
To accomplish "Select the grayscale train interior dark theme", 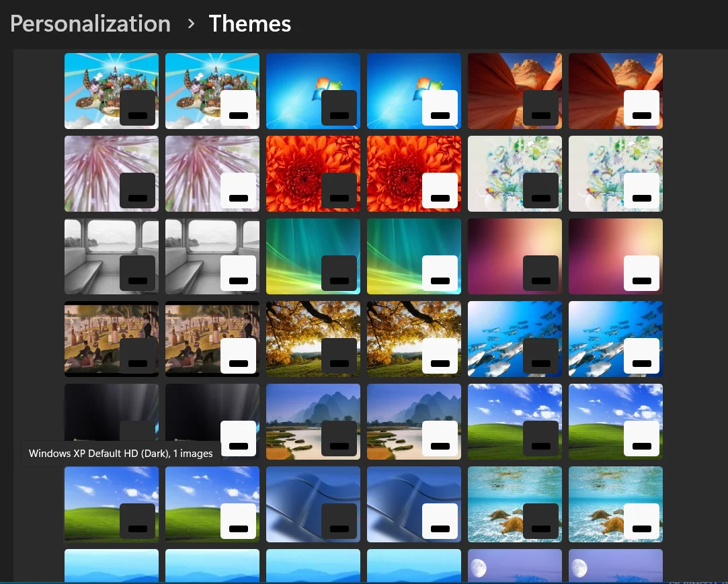I will click(112, 256).
